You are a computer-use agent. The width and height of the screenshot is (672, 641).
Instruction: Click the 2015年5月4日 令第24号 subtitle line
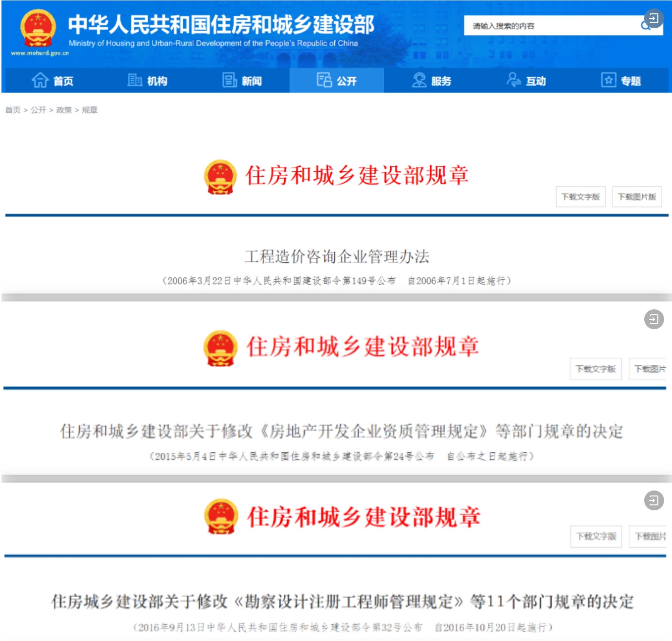342,456
